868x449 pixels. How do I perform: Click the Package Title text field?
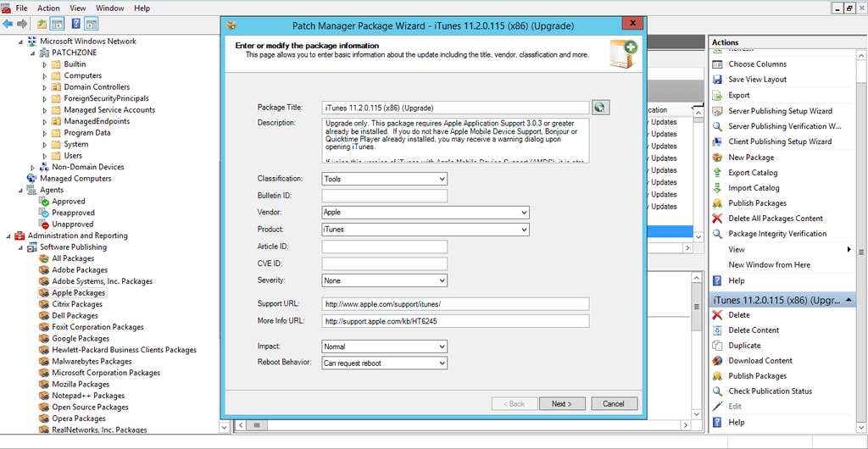point(455,108)
